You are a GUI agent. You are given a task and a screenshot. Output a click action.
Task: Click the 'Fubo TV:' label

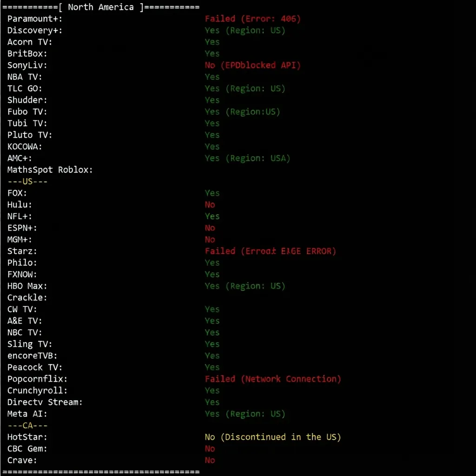[27, 112]
